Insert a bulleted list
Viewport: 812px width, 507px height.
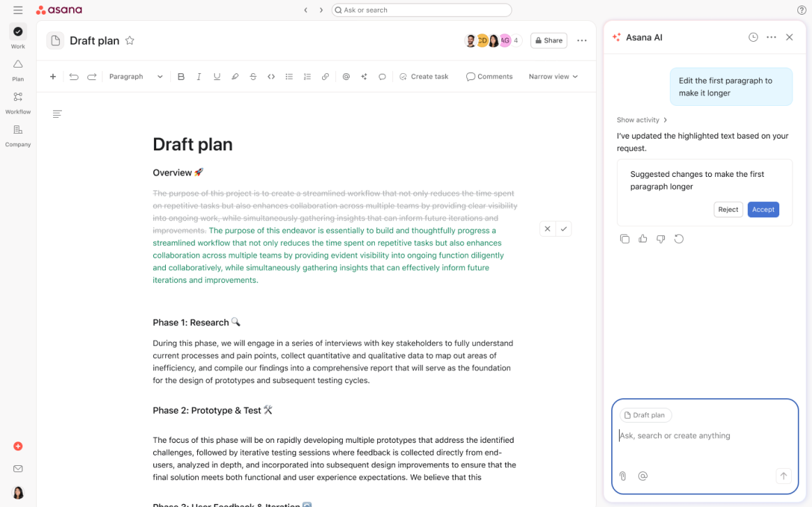pyautogui.click(x=289, y=77)
